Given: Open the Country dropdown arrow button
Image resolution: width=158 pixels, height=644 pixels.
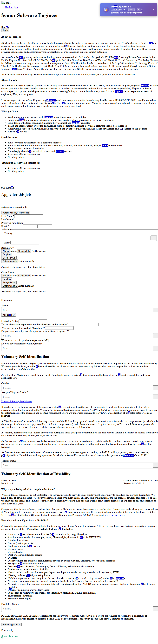Looking at the screenshot, I should click(x=153, y=238).
